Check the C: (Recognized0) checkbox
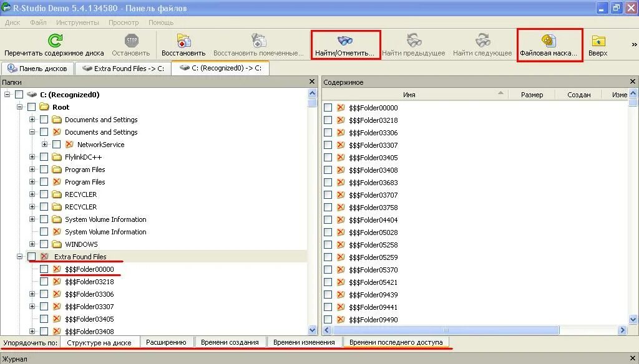 point(19,95)
